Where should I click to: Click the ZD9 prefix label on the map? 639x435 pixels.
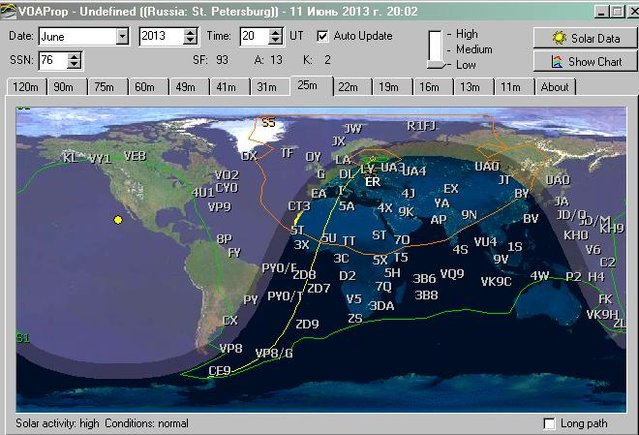308,325
